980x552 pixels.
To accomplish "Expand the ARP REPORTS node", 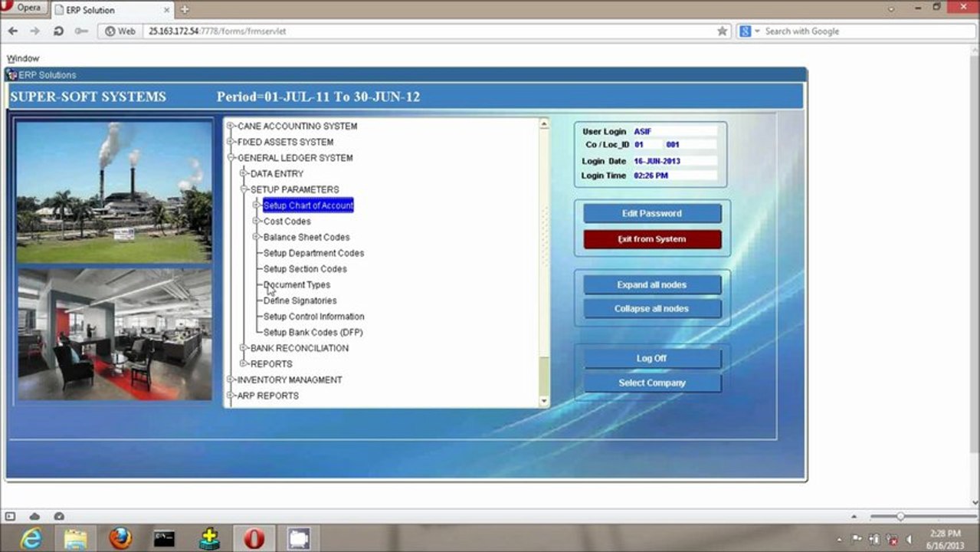I will [x=231, y=396].
